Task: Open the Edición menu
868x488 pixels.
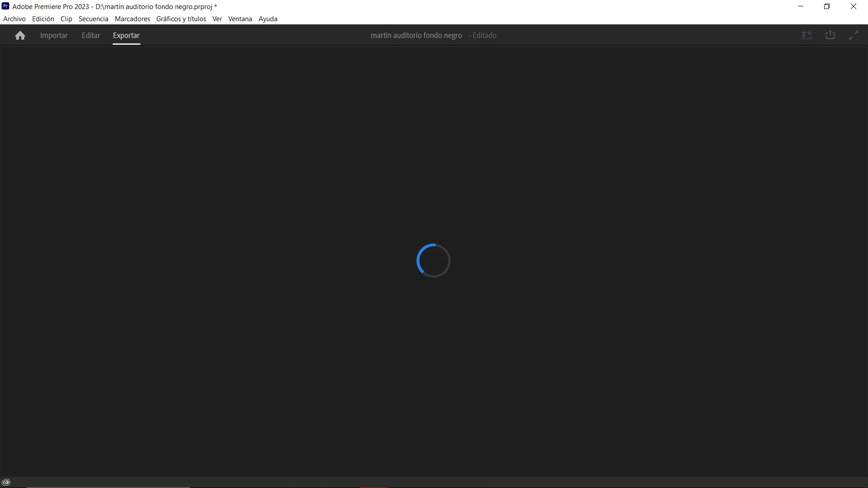Action: [43, 19]
